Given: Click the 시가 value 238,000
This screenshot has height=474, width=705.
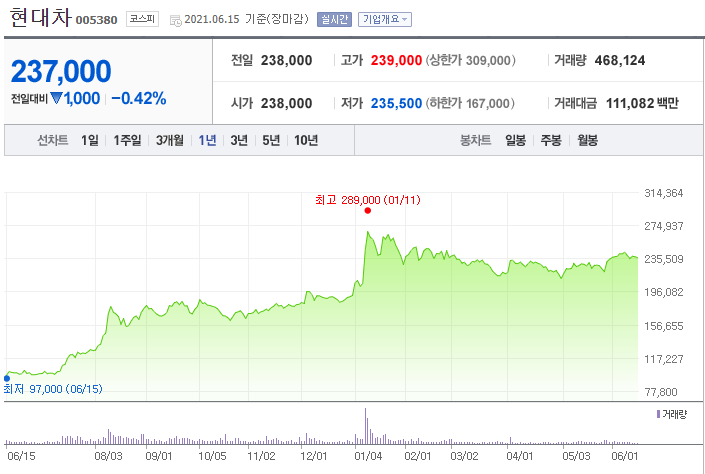Looking at the screenshot, I should coord(286,103).
